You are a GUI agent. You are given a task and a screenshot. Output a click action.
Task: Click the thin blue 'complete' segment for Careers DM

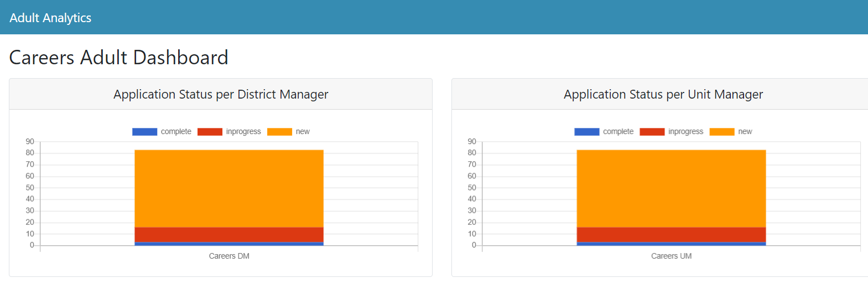(x=229, y=244)
